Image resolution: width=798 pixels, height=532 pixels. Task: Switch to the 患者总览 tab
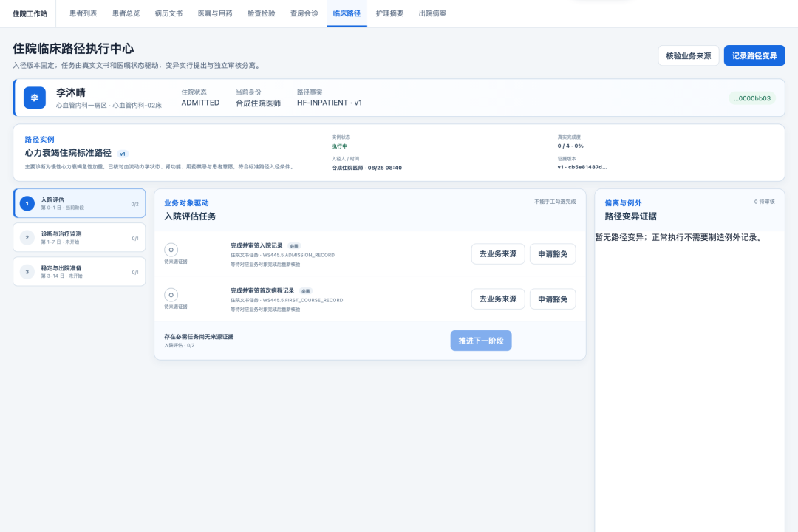[x=126, y=14]
